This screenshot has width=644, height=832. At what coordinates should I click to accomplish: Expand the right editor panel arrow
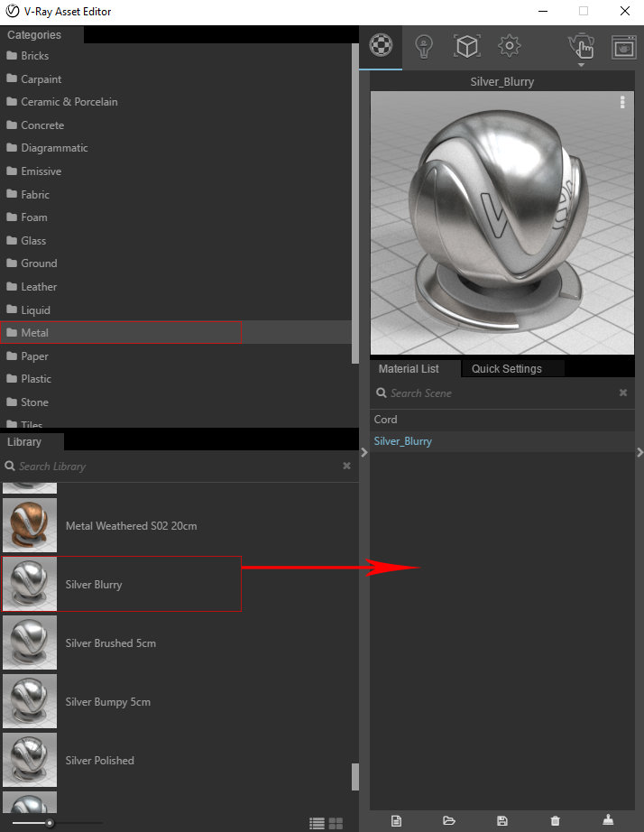coord(639,453)
